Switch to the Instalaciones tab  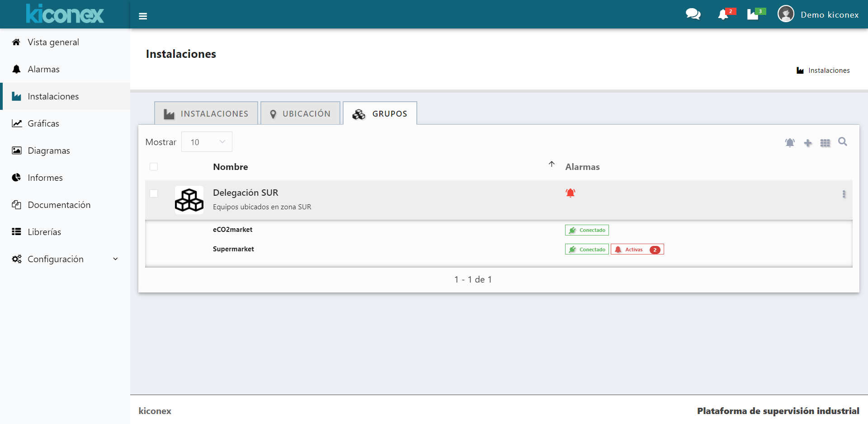coord(206,113)
